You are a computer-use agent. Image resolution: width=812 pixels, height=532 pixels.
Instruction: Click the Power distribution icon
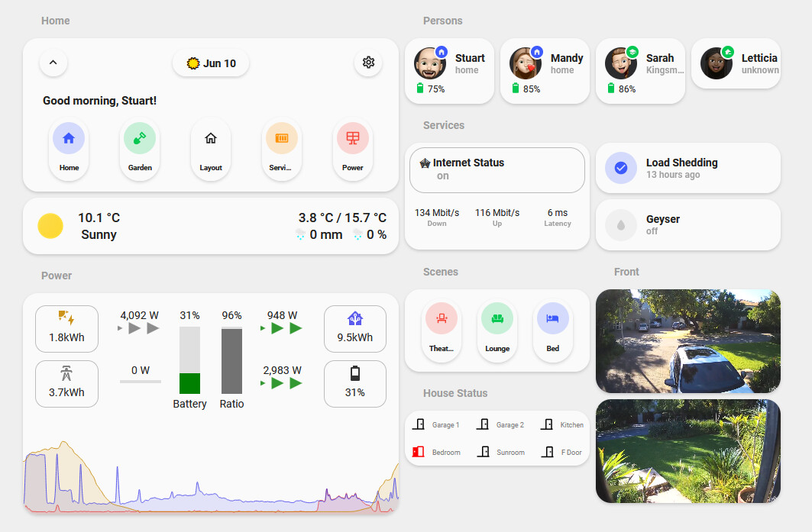pos(353,138)
